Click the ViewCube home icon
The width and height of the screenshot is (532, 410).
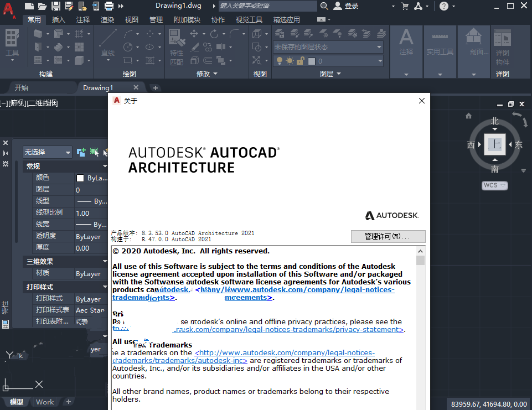pyautogui.click(x=468, y=116)
